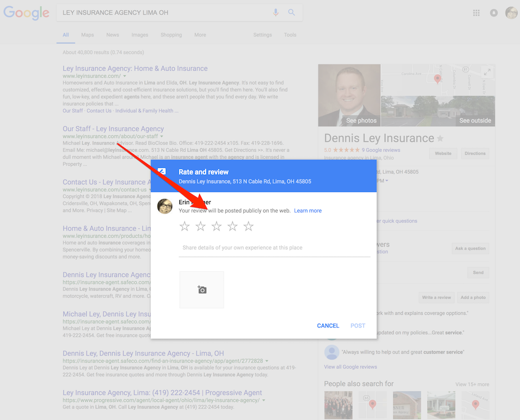The height and width of the screenshot is (420, 520).
Task: Expand the agent/2772828 result URL arrow
Action: point(267,361)
